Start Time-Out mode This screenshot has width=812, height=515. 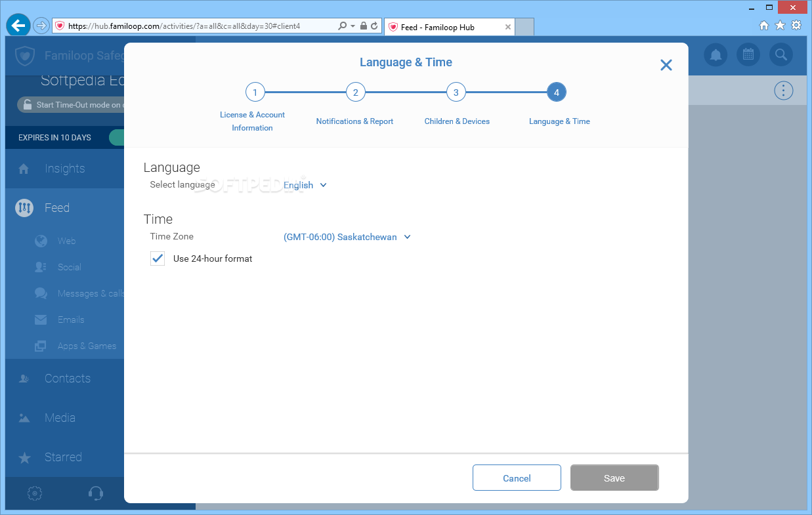71,104
